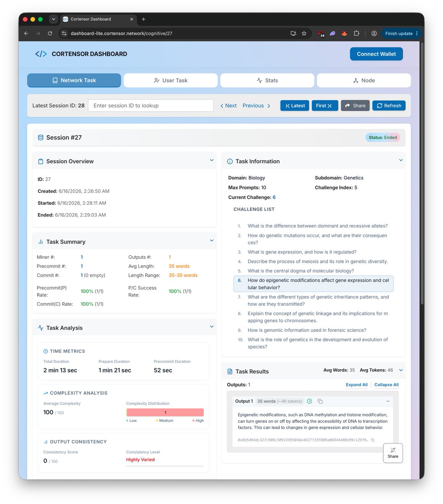The width and height of the screenshot is (443, 504).
Task: Open the red extension with badge 24
Action: click(321, 34)
